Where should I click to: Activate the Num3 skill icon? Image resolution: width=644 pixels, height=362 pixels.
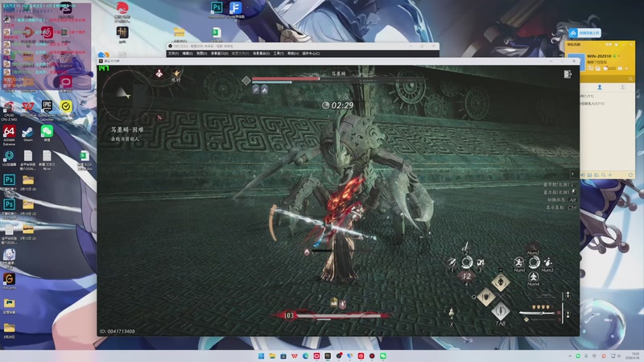pyautogui.click(x=548, y=262)
